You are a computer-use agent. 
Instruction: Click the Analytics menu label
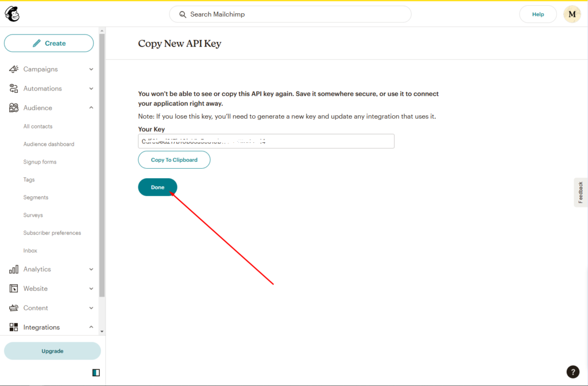point(37,269)
